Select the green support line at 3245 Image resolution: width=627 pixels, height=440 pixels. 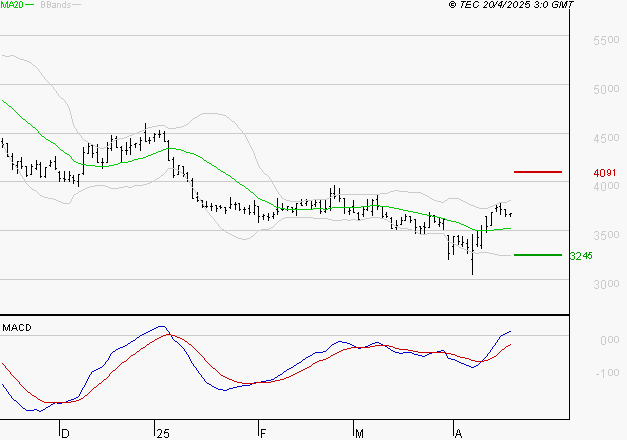tap(537, 255)
